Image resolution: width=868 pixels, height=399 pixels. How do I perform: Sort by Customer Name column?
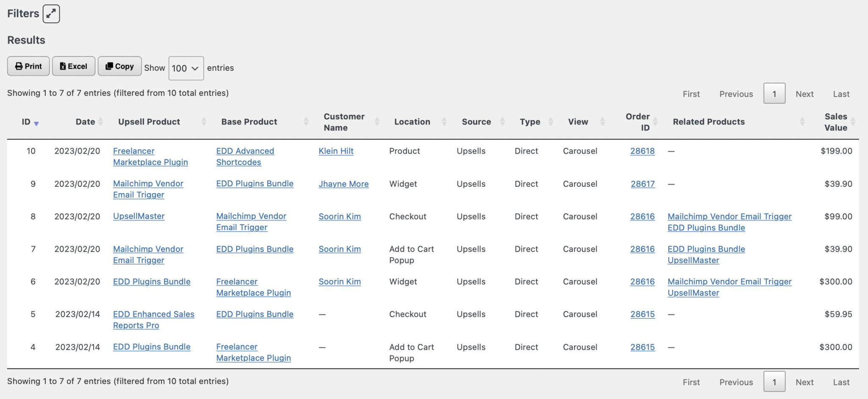click(344, 122)
